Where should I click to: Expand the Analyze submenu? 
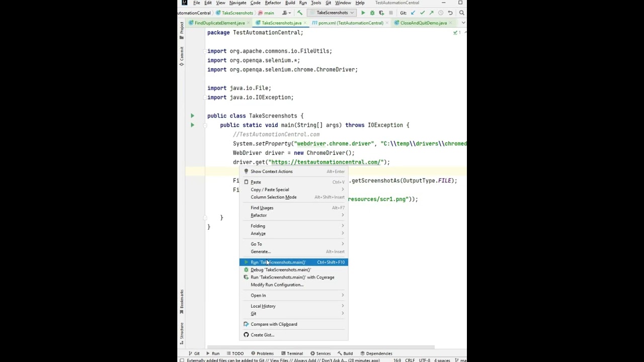(293, 233)
